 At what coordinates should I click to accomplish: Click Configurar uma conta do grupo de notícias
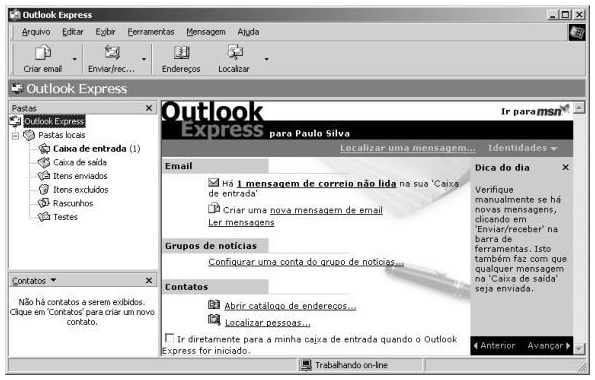(306, 262)
